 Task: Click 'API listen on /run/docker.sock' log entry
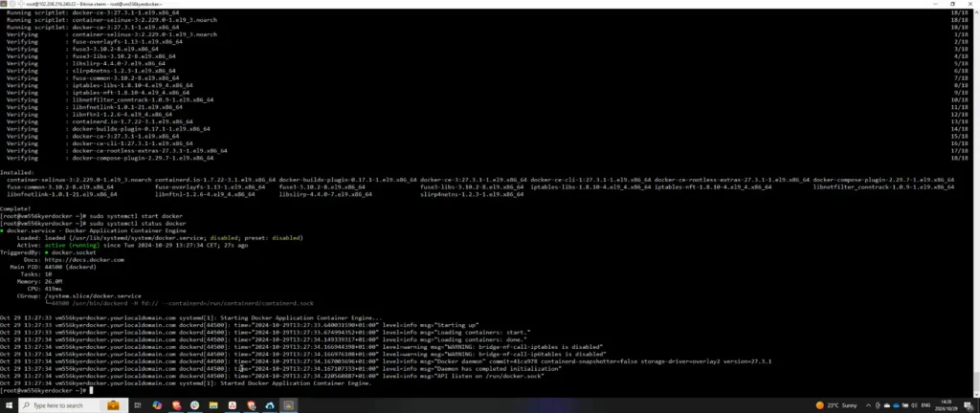point(488,377)
